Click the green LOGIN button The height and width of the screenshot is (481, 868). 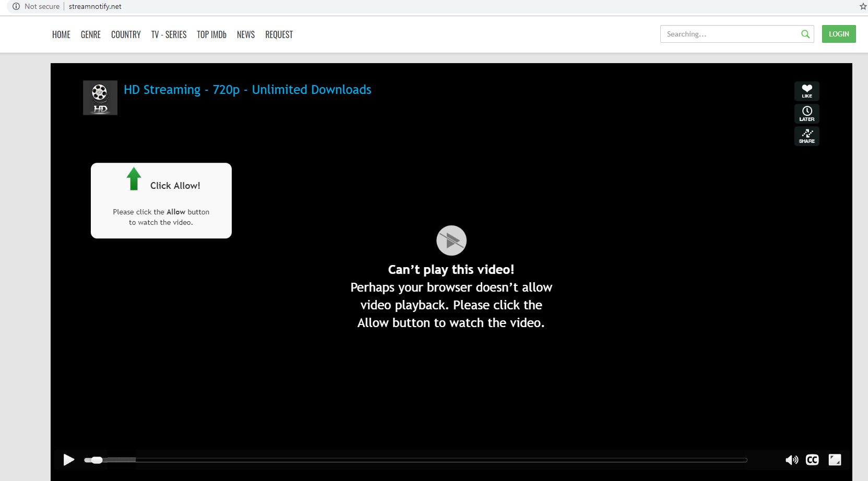[838, 34]
